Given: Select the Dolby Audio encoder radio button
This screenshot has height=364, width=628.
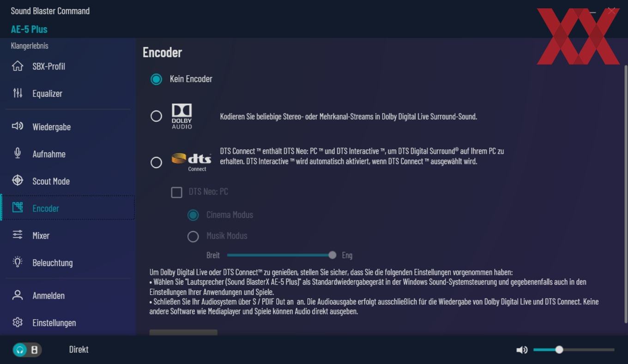Looking at the screenshot, I should click(156, 116).
